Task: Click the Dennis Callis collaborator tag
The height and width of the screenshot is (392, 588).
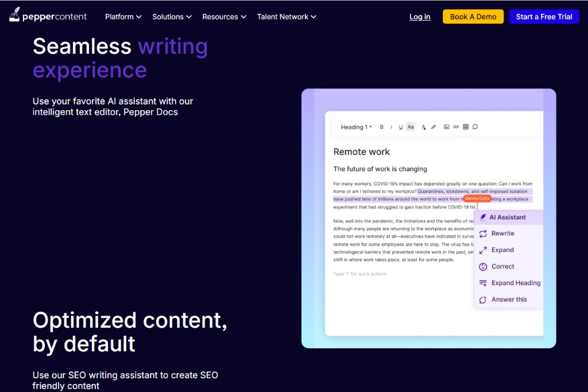Action: [477, 199]
